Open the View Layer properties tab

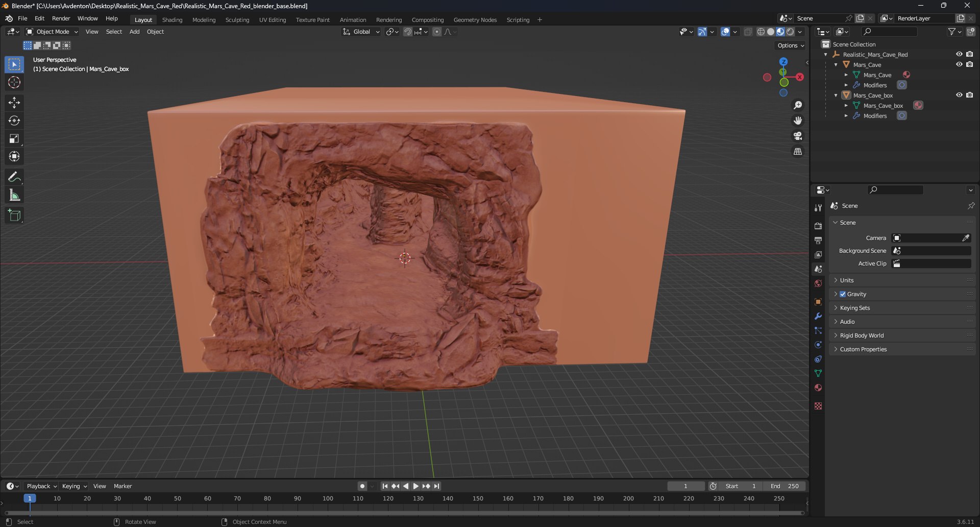coord(818,254)
